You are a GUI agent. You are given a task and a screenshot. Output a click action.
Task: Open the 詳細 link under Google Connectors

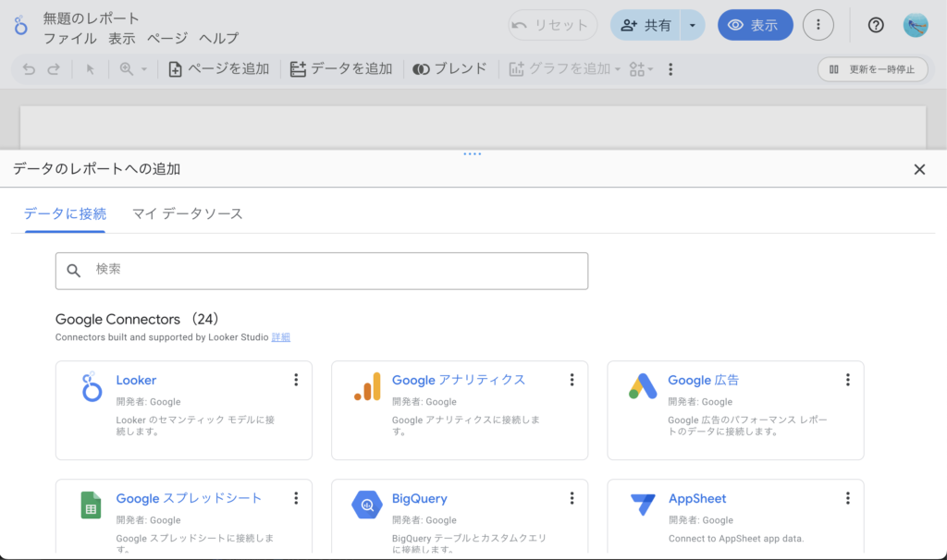tap(281, 337)
